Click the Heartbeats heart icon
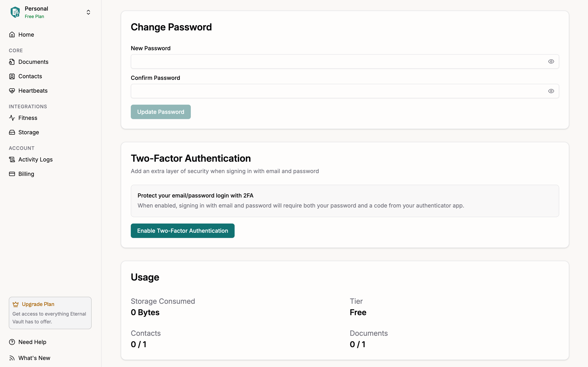 12,91
